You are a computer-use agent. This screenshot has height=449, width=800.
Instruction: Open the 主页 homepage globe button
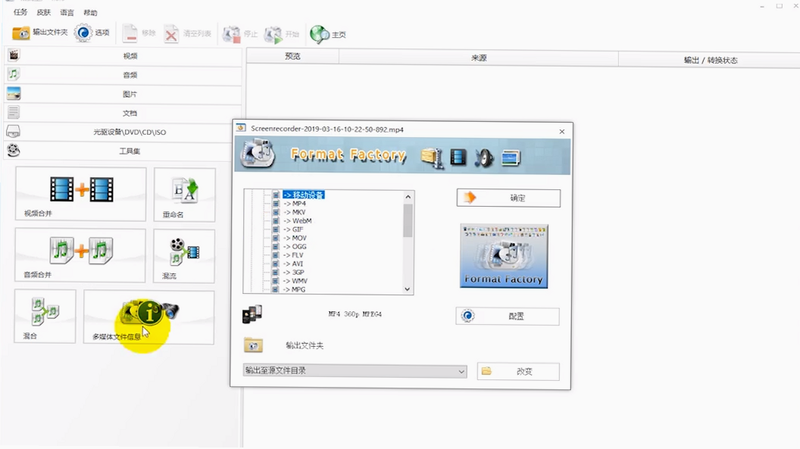328,35
